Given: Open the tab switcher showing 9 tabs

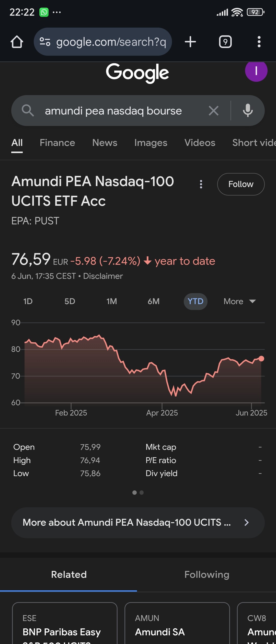Looking at the screenshot, I should click(x=225, y=42).
